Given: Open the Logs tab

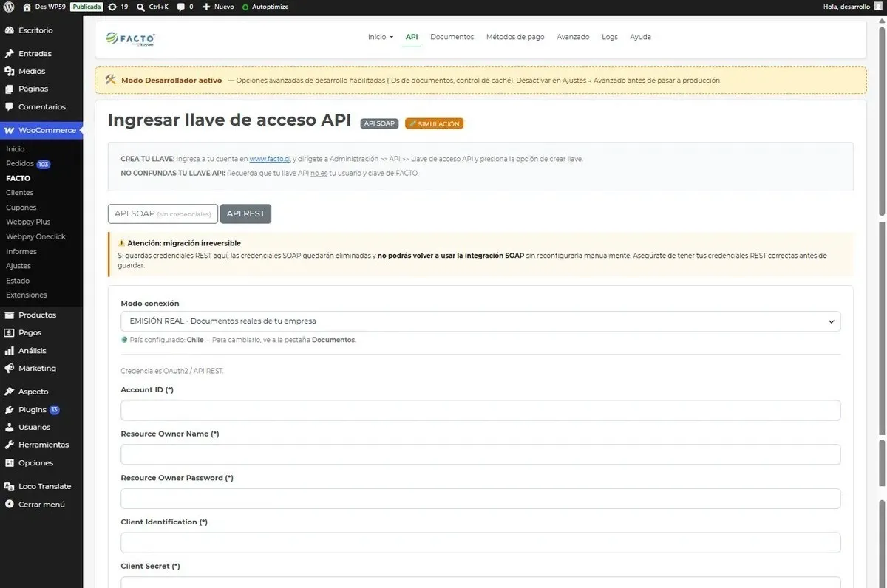Looking at the screenshot, I should (610, 37).
